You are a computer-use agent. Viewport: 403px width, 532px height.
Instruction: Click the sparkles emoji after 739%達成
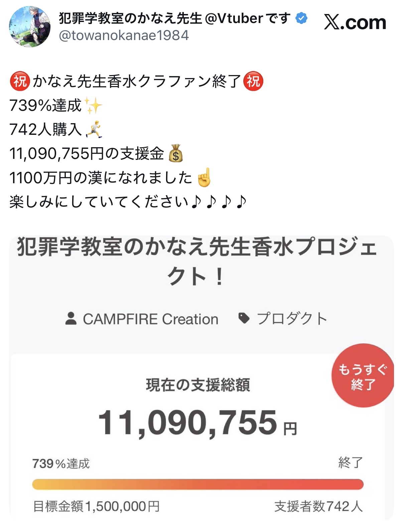tap(93, 106)
